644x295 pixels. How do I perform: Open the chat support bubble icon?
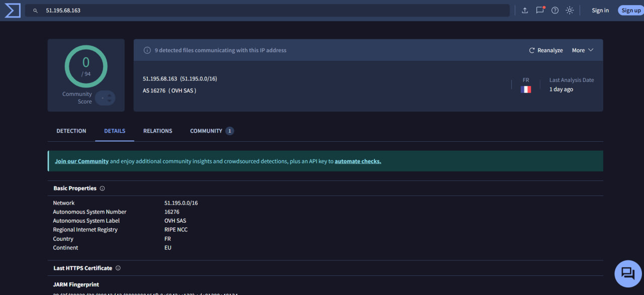[627, 273]
